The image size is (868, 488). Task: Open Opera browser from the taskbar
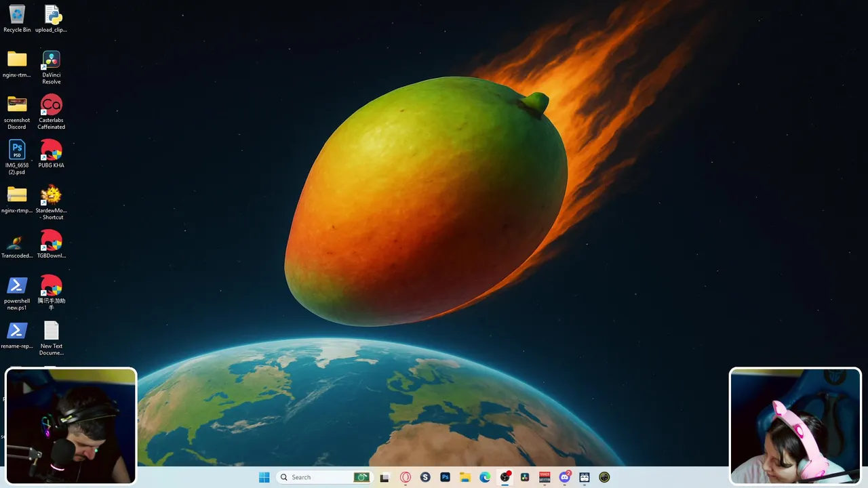[x=406, y=477]
